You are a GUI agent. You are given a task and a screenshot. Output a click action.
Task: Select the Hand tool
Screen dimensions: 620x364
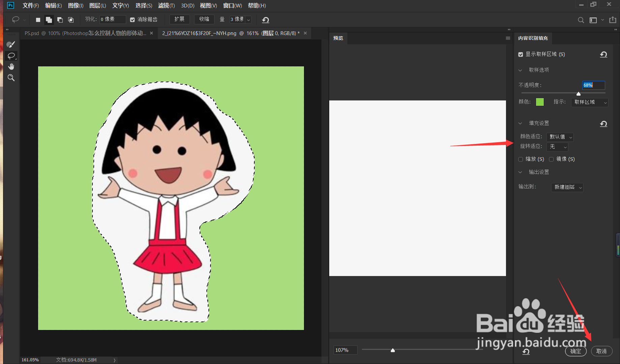(11, 66)
